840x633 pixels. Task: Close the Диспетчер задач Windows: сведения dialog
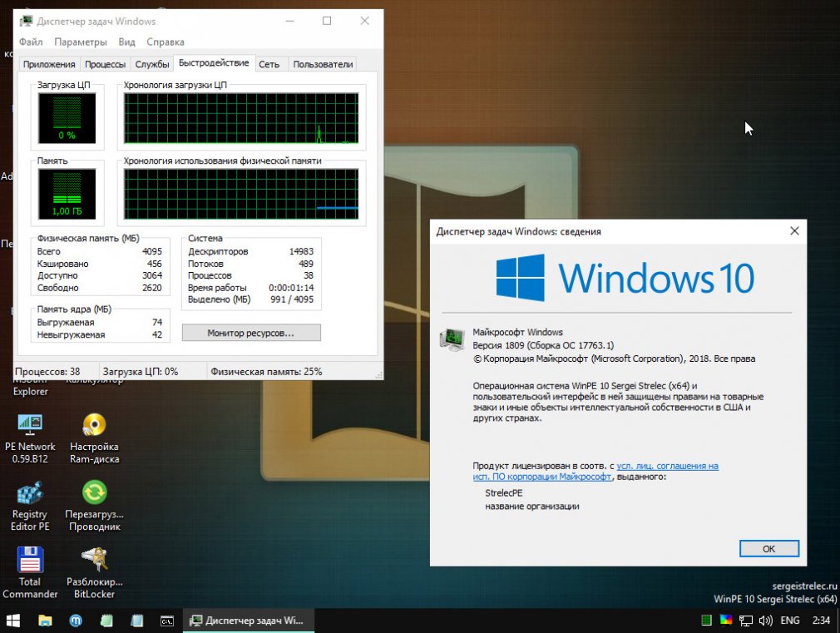[x=794, y=231]
